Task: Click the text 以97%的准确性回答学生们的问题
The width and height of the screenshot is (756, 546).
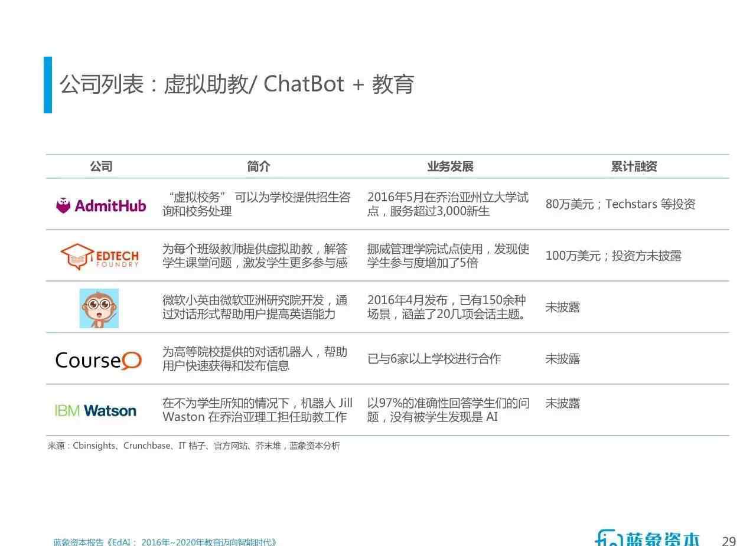Action: click(448, 410)
